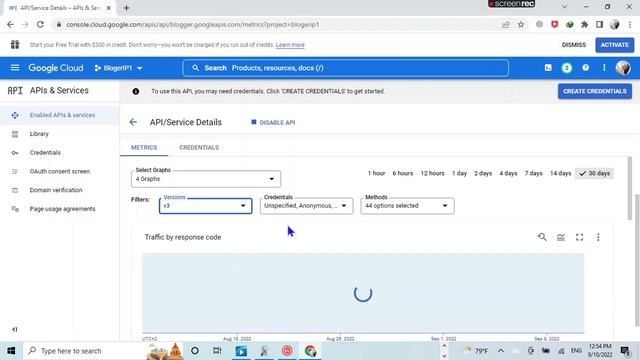The width and height of the screenshot is (640, 360).
Task: Open a new Chrome tab
Action: [x=126, y=8]
